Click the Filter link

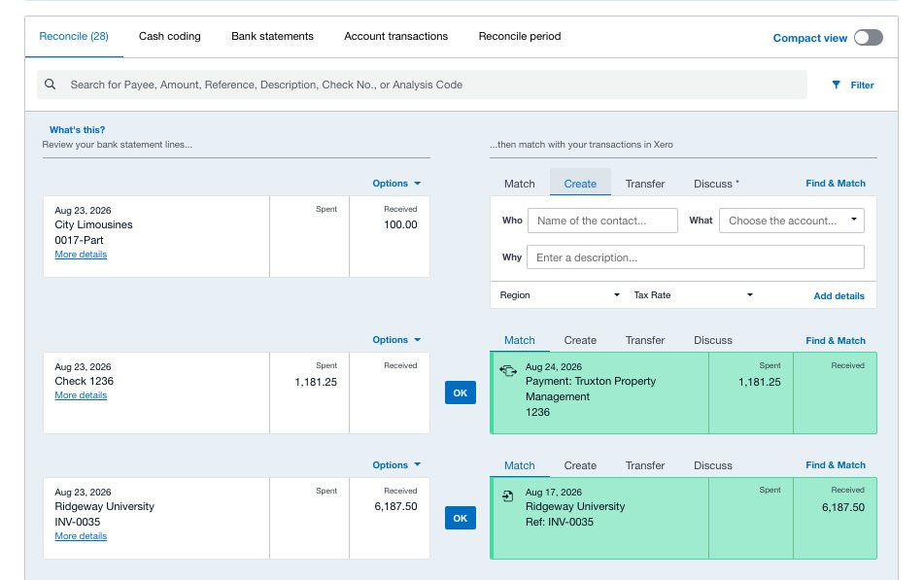862,85
